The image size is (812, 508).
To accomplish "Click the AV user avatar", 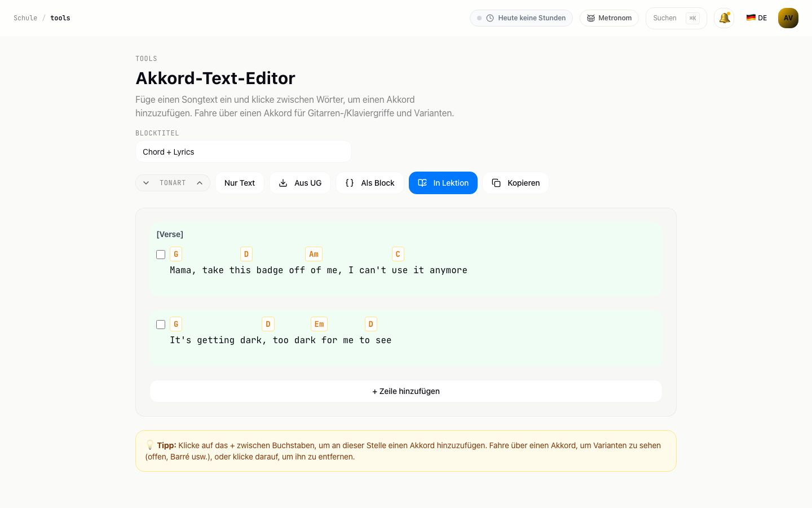I will 788,18.
